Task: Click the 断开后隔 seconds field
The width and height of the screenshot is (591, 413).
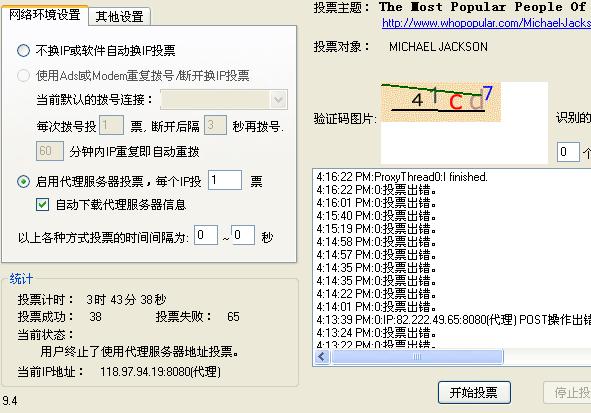Action: click(215, 125)
